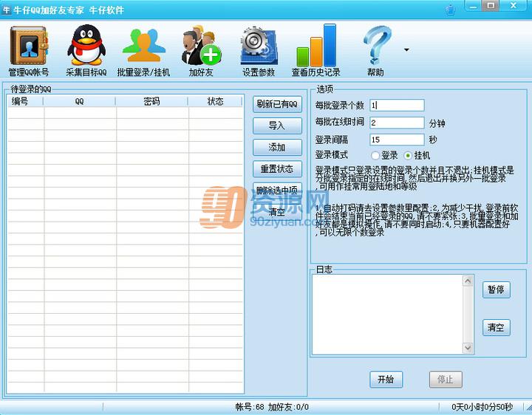Click the log text area
This screenshot has height=415, width=532.
387,315
